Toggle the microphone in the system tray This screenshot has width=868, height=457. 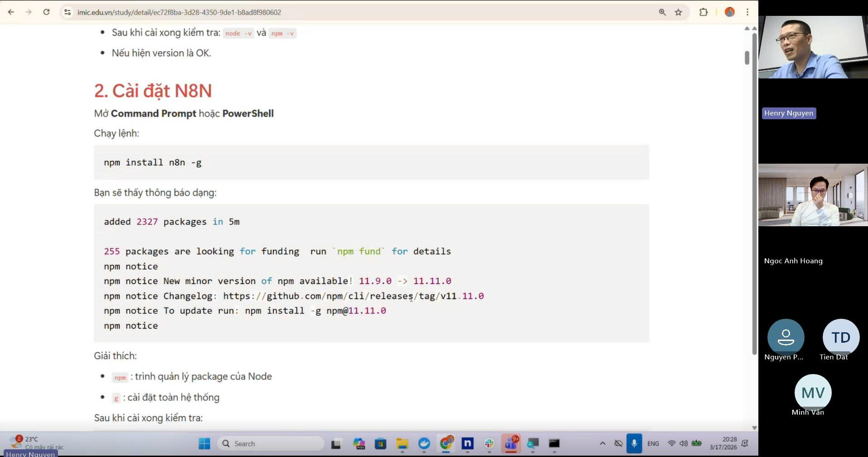tap(634, 443)
